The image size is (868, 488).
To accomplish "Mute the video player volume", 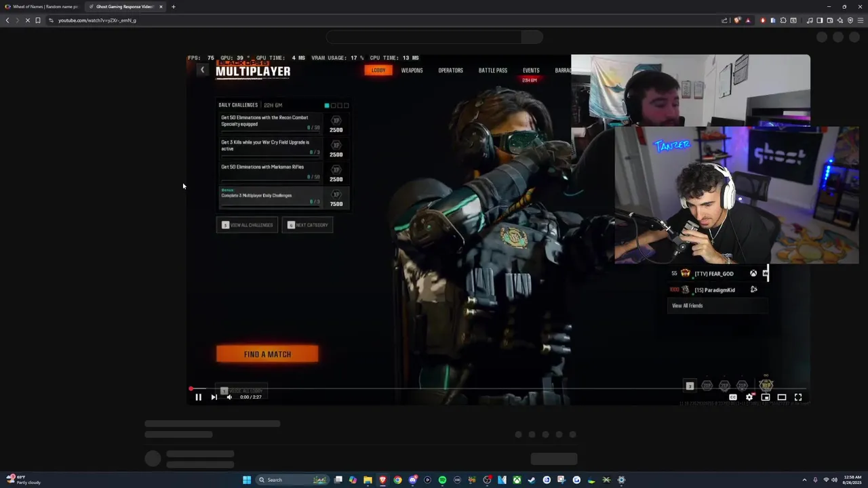I will (229, 397).
